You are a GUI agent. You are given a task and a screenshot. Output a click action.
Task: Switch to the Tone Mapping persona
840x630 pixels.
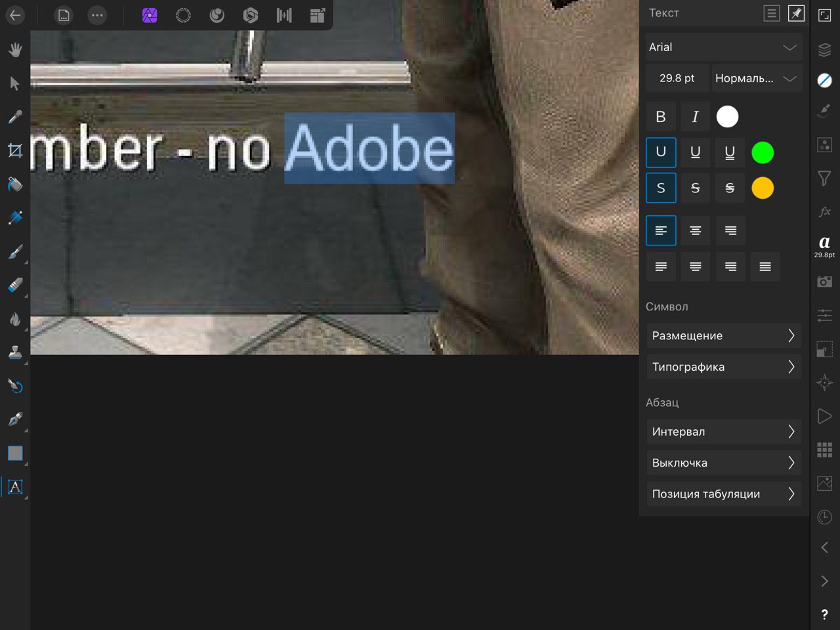[284, 15]
